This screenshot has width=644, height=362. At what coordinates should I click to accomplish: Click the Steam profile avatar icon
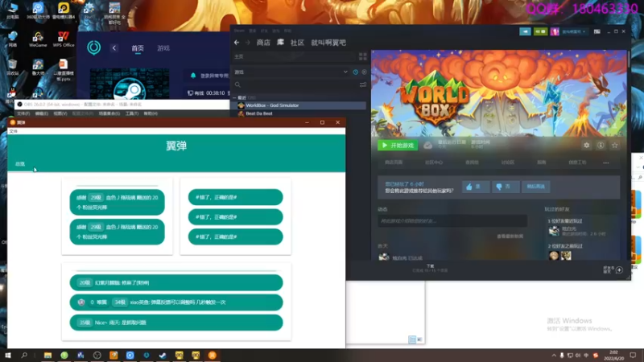[x=555, y=31]
